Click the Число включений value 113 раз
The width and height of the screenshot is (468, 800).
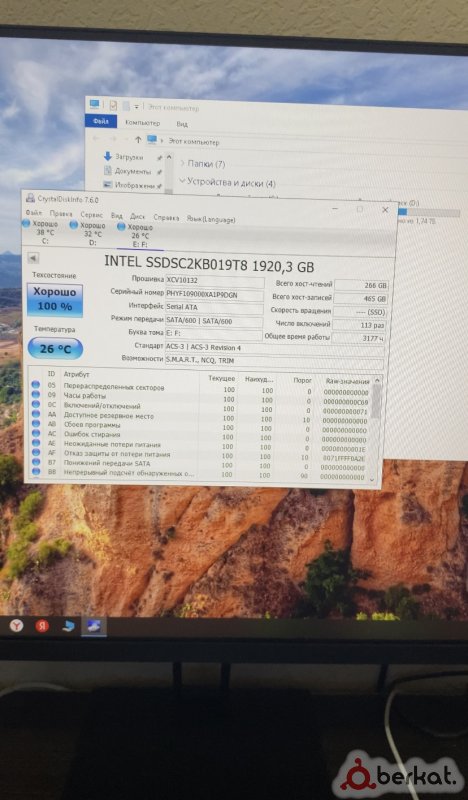360,326
